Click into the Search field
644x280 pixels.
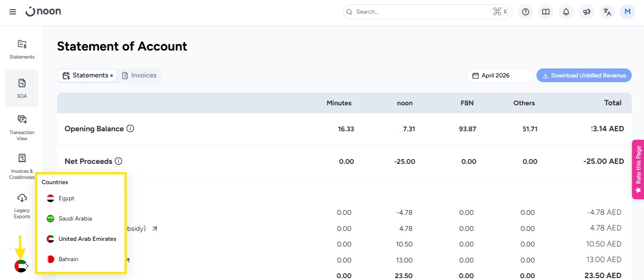[420, 12]
